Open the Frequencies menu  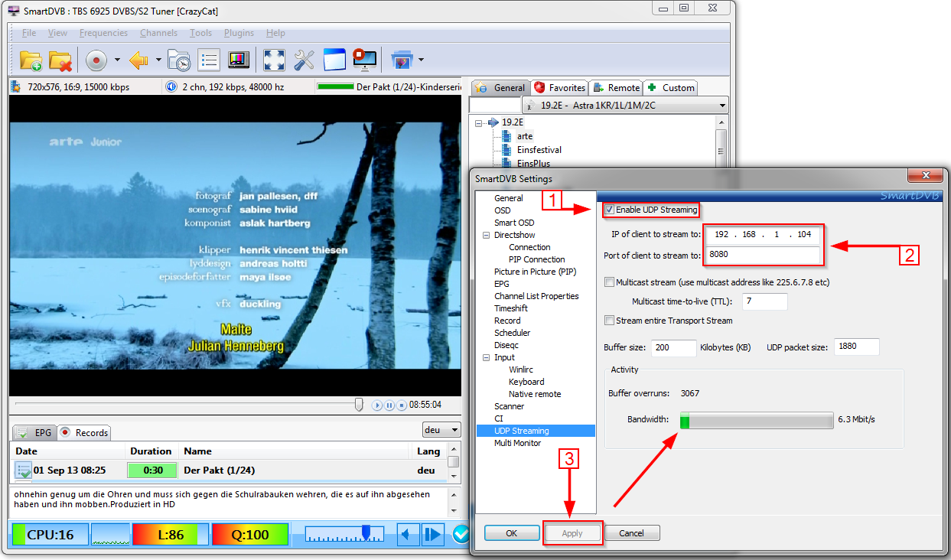coord(103,33)
